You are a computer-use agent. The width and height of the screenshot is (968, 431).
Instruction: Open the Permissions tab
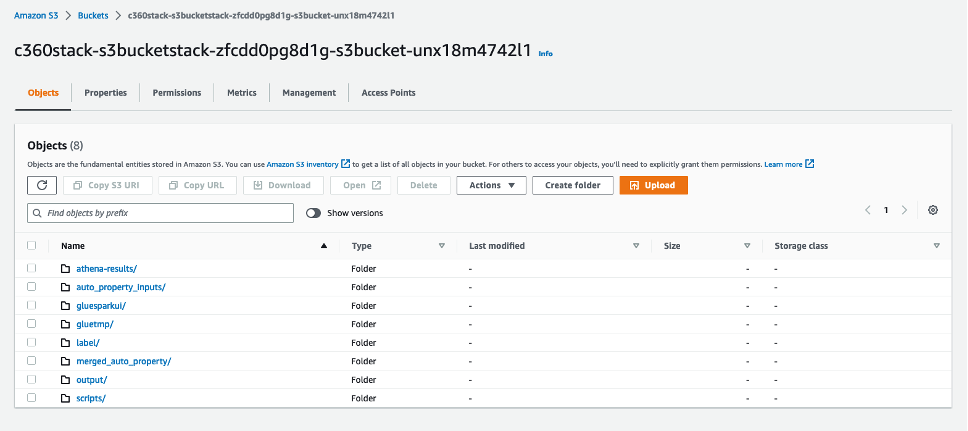[177, 93]
